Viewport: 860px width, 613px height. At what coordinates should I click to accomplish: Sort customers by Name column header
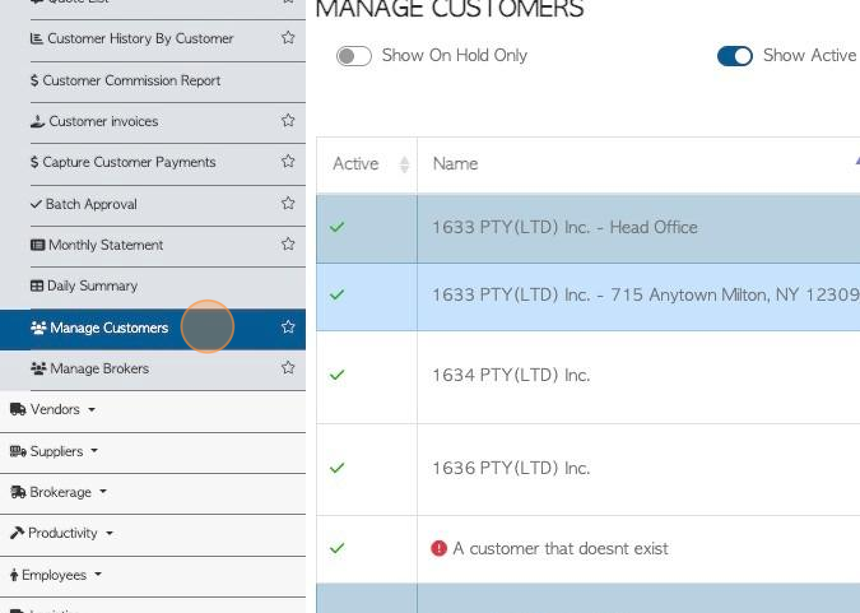(x=455, y=164)
